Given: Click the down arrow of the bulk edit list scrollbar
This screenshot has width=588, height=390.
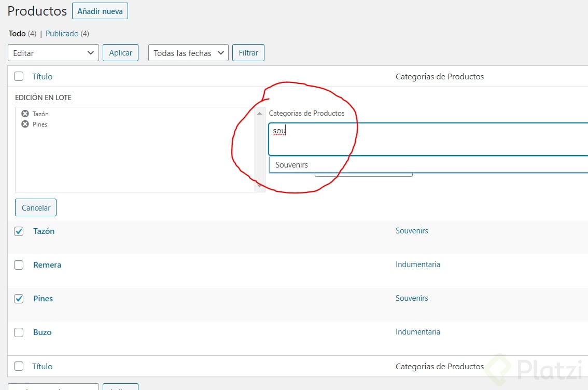Looking at the screenshot, I should point(259,186).
